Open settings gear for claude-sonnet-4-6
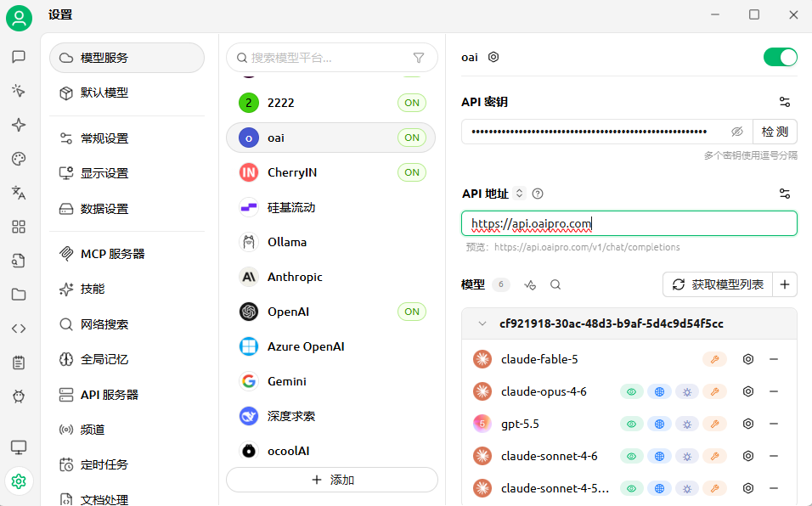Viewport: 812px width, 506px height. (x=748, y=456)
